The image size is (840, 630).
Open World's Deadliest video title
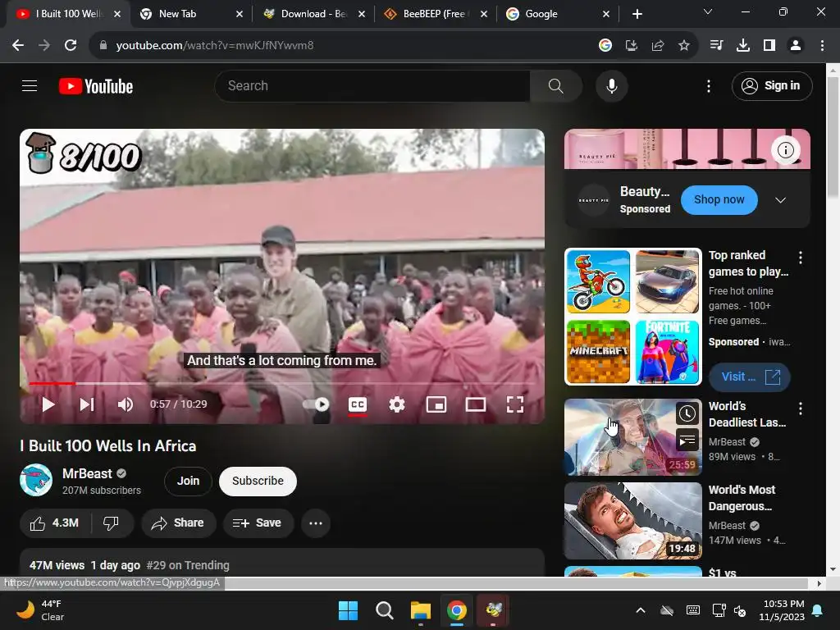[x=746, y=414]
